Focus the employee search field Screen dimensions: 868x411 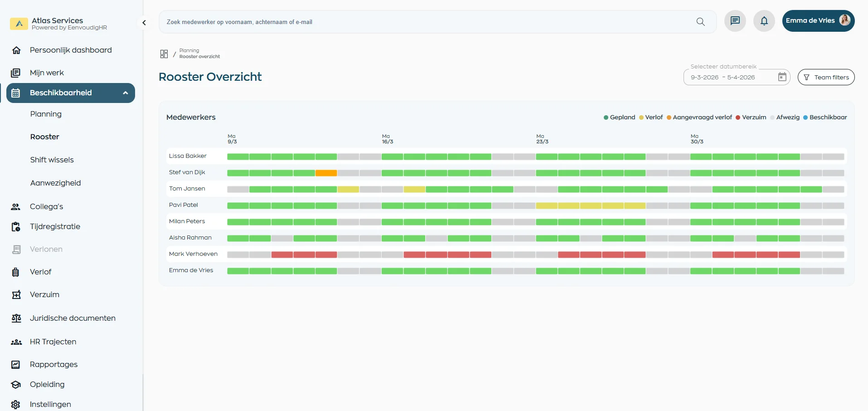[426, 22]
